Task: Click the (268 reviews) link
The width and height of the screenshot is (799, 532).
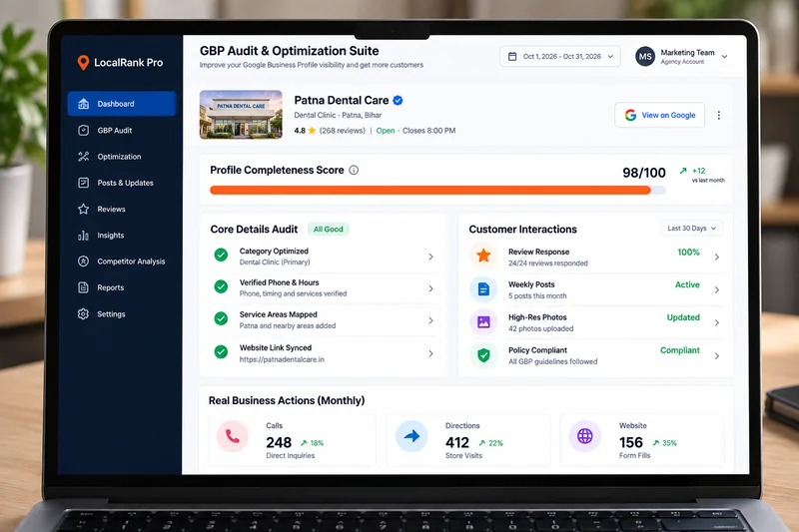Action: coord(343,131)
